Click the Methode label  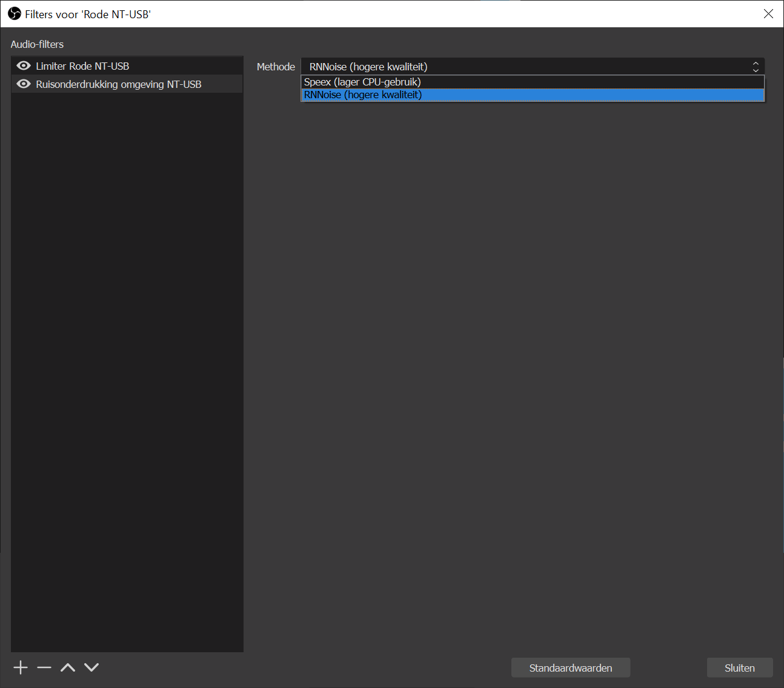click(x=276, y=67)
